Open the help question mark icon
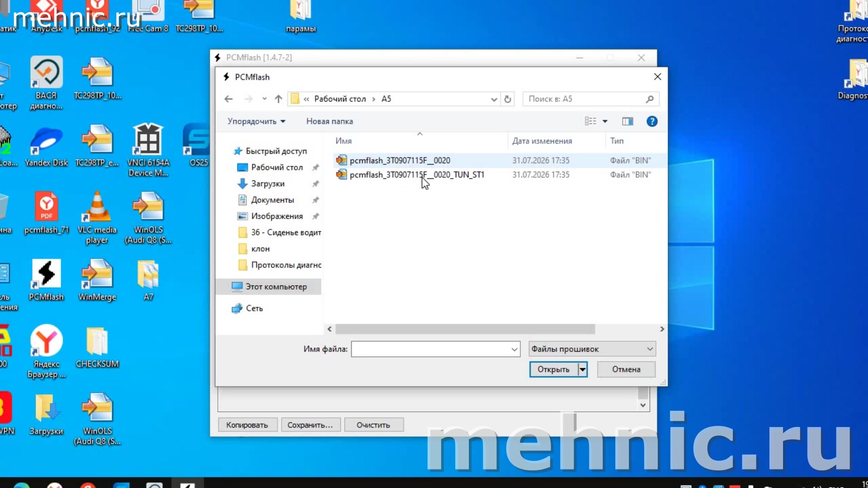 pyautogui.click(x=652, y=121)
